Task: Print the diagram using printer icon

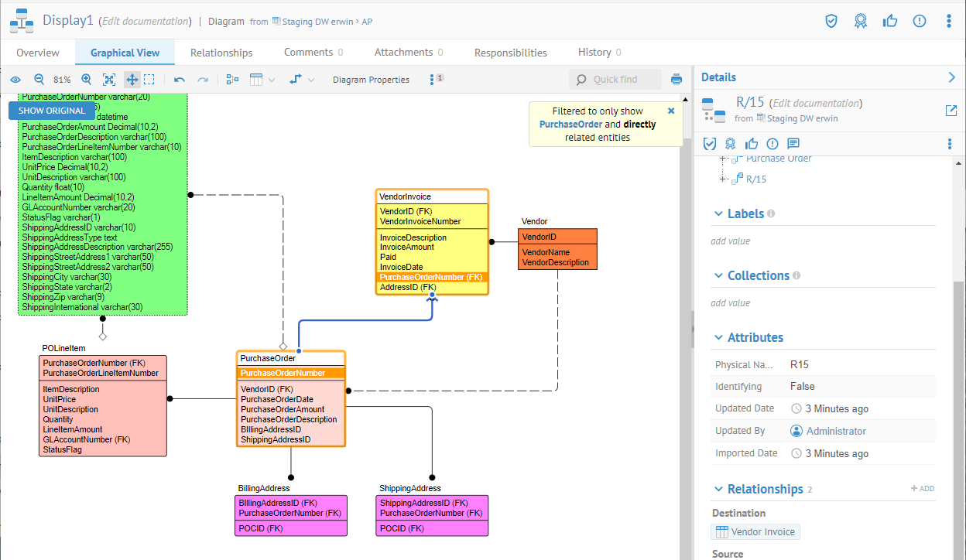Action: [x=677, y=80]
